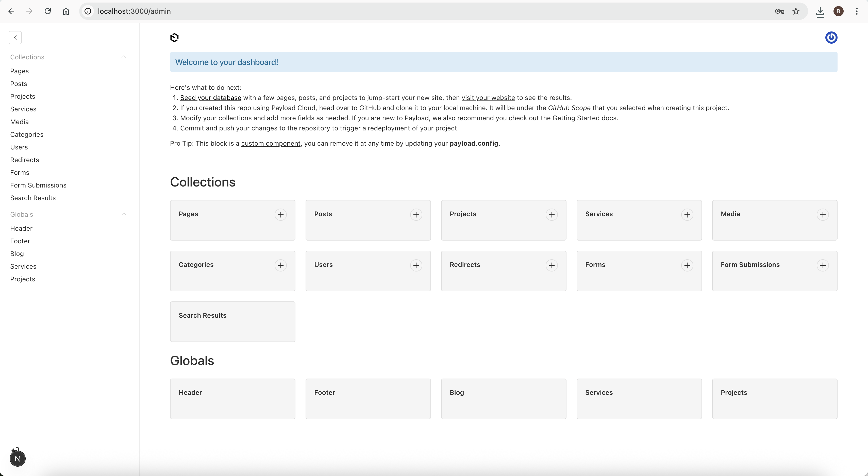Create a new Redirect via the plus icon
The image size is (868, 476).
551,265
